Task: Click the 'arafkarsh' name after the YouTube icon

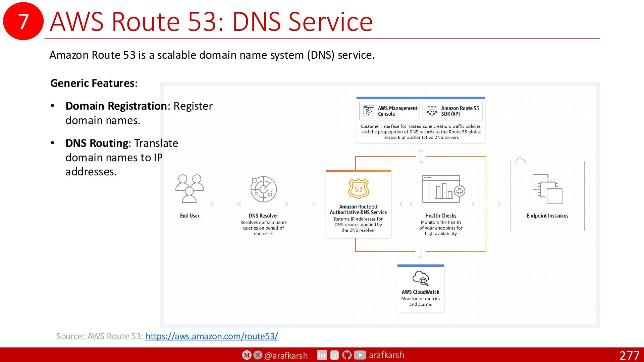Action: 386,355
